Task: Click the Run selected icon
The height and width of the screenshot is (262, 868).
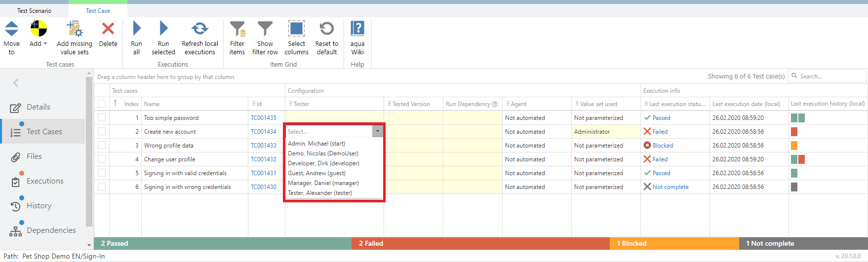Action: coord(163,29)
